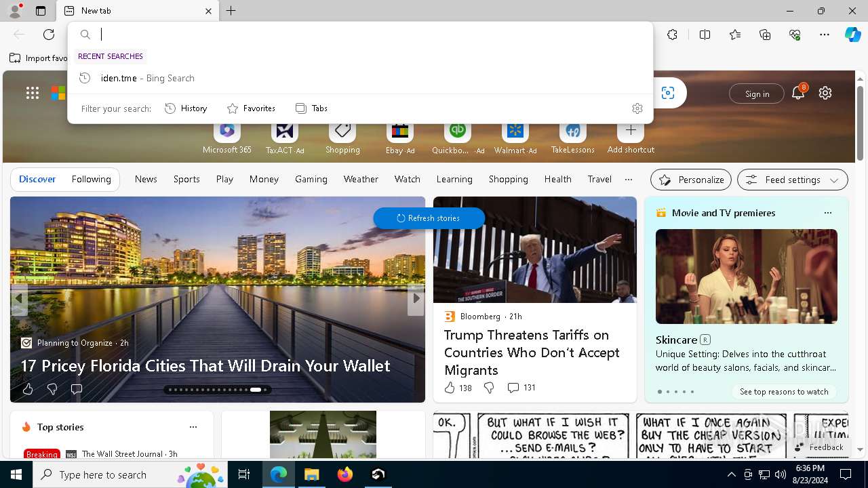Open Movie and TV premieres options menu
Screen dimensions: 868x488
click(x=827, y=213)
